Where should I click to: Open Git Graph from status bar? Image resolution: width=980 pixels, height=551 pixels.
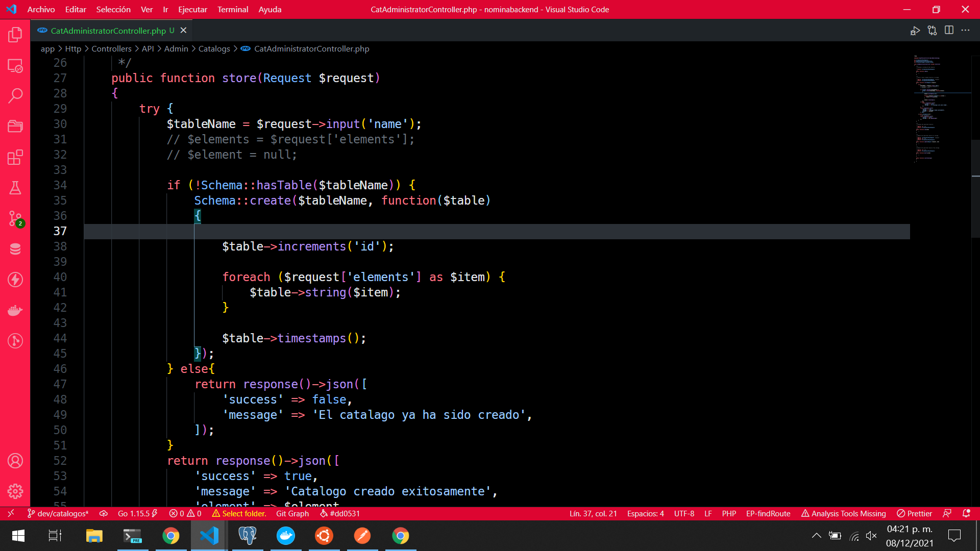tap(292, 514)
